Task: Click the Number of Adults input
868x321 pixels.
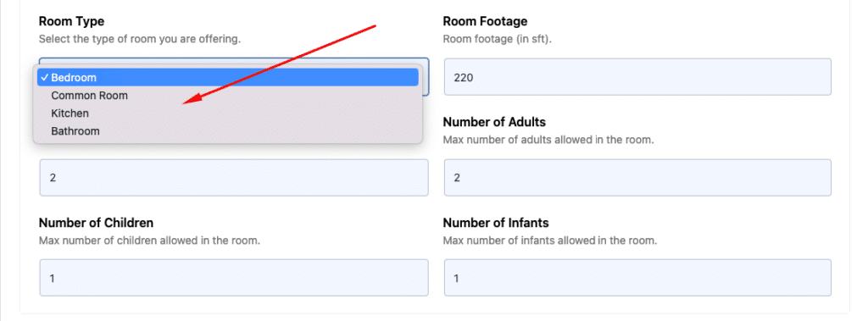Action: click(637, 177)
